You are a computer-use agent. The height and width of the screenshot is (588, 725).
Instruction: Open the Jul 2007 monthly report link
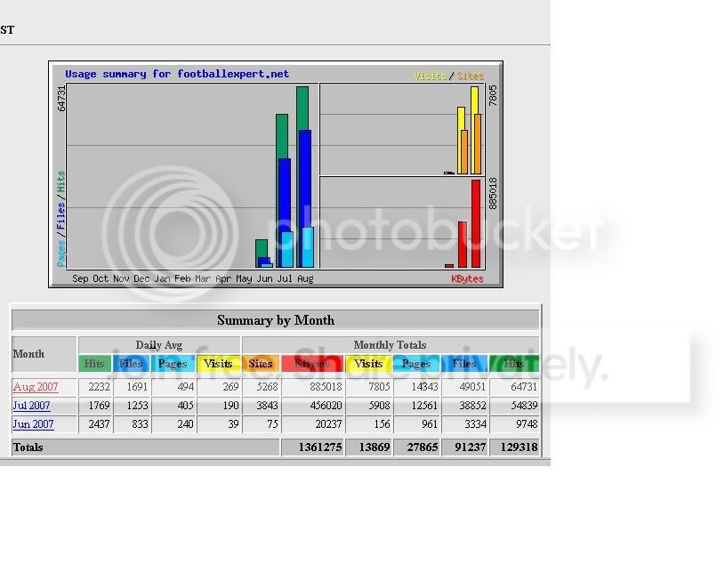31,406
